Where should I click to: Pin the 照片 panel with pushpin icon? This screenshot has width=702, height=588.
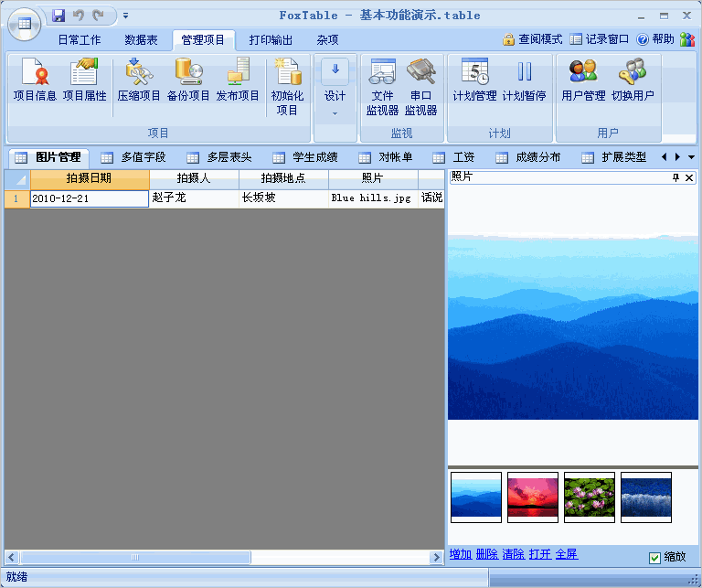coord(676,177)
